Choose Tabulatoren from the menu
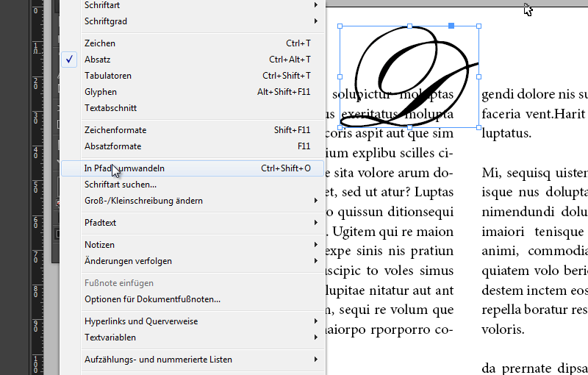 193,76
